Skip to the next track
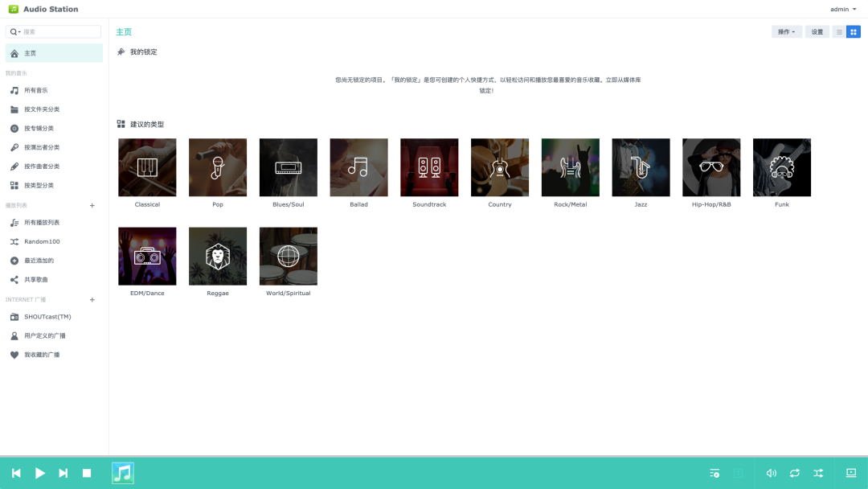The image size is (868, 489). pyautogui.click(x=63, y=473)
